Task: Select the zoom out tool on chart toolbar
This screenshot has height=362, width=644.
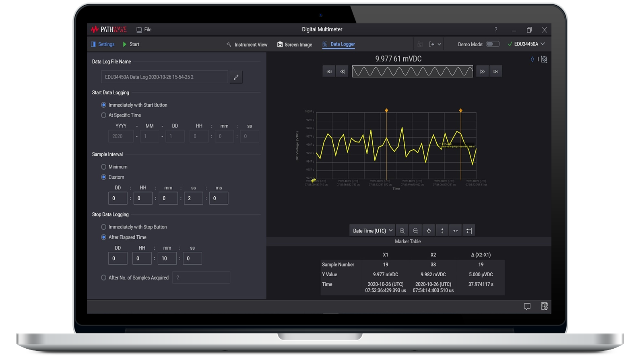Action: pyautogui.click(x=415, y=230)
